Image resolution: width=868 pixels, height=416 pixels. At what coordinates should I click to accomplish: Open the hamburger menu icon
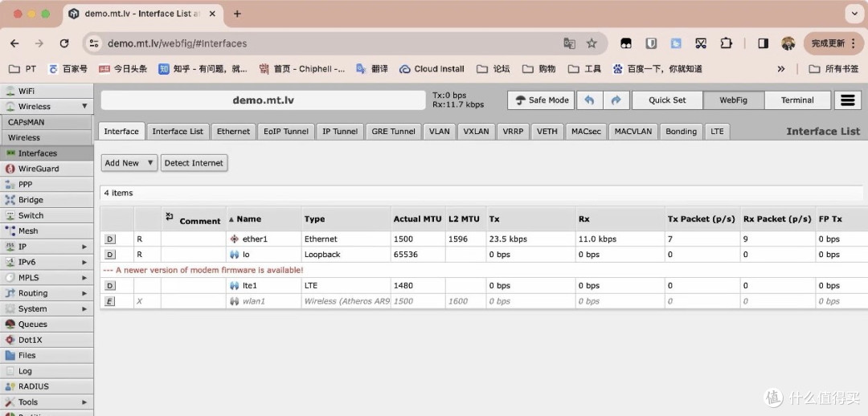pyautogui.click(x=846, y=100)
